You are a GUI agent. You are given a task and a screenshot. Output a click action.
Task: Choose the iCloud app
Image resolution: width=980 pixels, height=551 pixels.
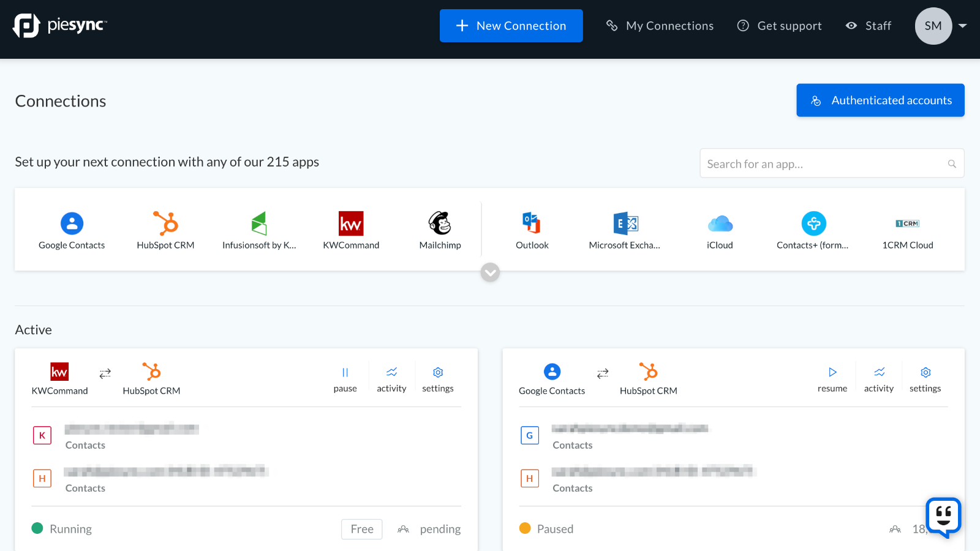point(720,231)
